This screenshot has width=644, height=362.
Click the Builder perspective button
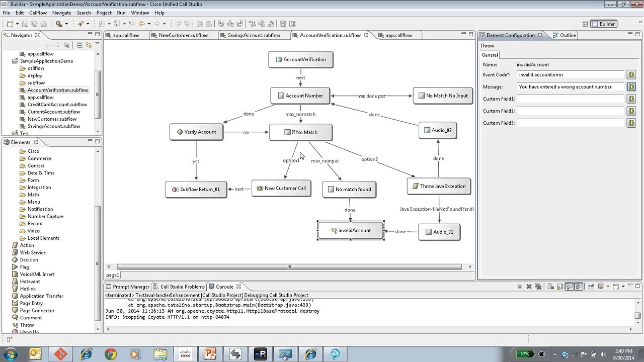coord(603,24)
